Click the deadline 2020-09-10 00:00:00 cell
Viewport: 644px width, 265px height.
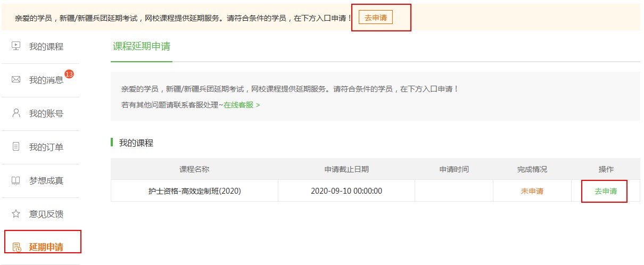[x=346, y=191]
